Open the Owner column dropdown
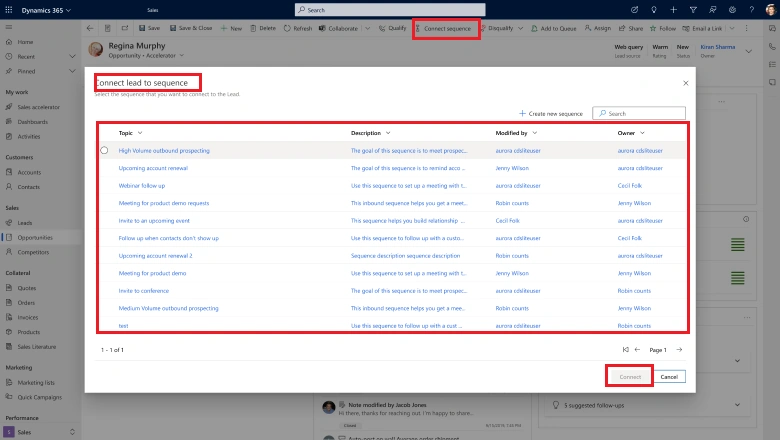 tap(642, 133)
